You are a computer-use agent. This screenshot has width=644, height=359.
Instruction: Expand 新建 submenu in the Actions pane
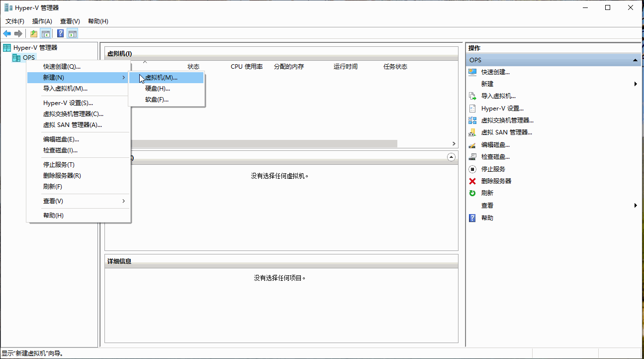(636, 84)
